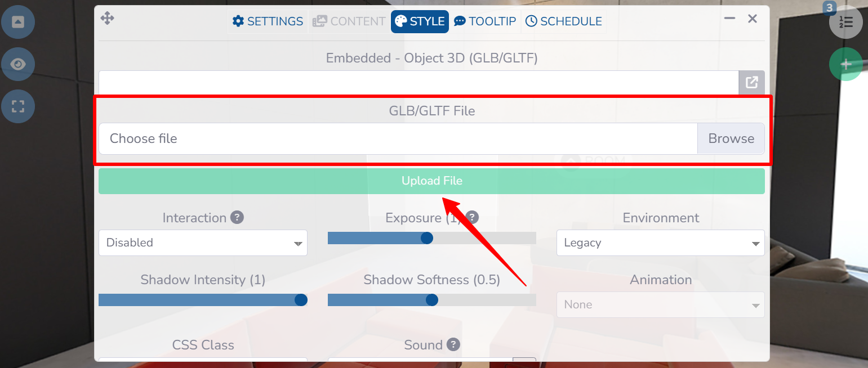The height and width of the screenshot is (368, 868).
Task: Click the fullscreen icon in left sidebar
Action: [18, 106]
